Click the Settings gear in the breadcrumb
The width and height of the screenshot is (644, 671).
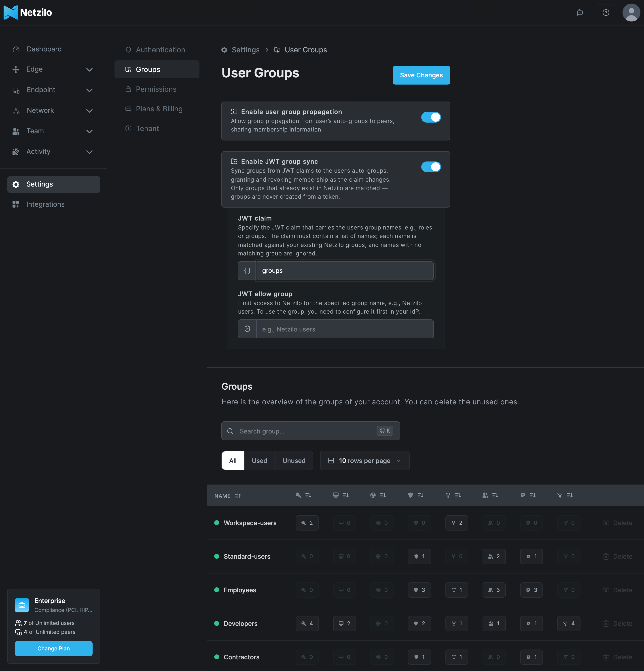point(225,50)
